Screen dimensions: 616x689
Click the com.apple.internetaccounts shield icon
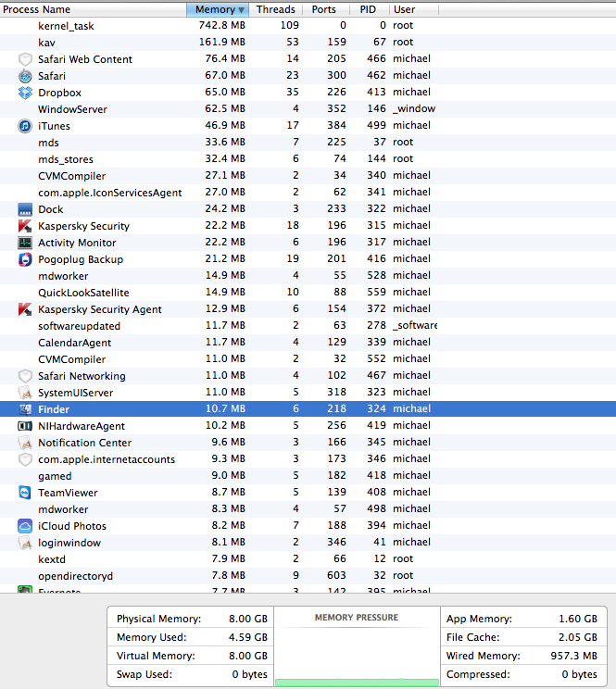pos(25,459)
